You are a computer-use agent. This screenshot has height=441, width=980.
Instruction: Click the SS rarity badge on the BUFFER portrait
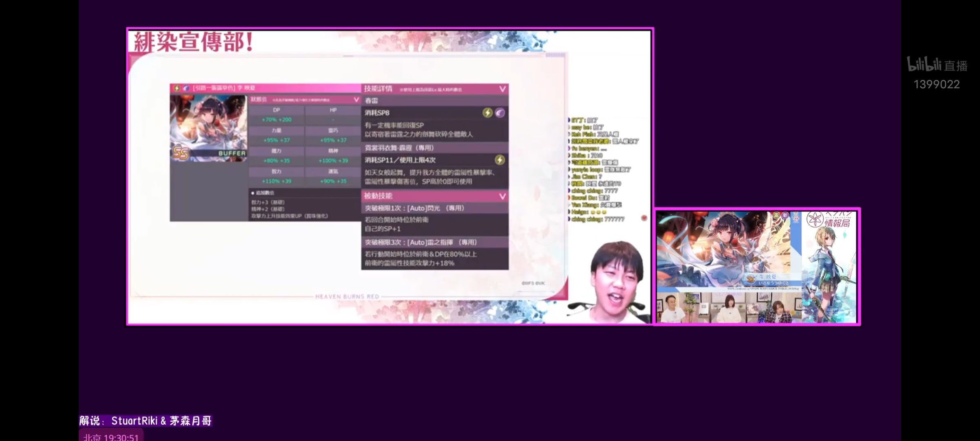181,153
